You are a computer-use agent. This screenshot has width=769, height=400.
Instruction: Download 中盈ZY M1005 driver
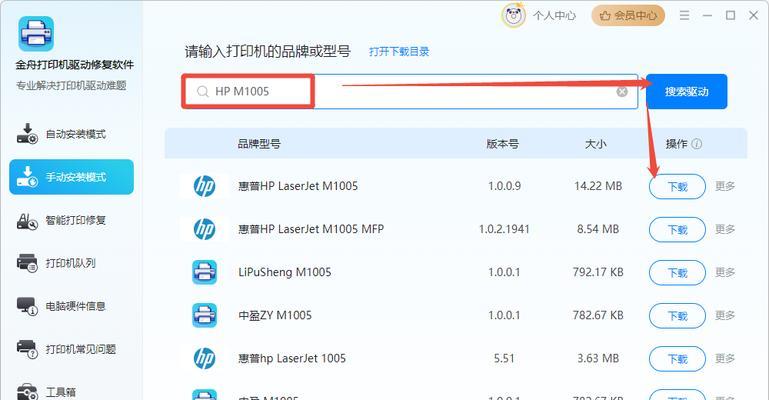(677, 316)
